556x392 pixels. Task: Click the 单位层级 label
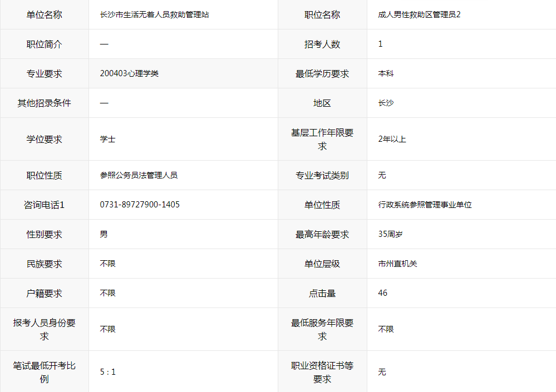(322, 264)
